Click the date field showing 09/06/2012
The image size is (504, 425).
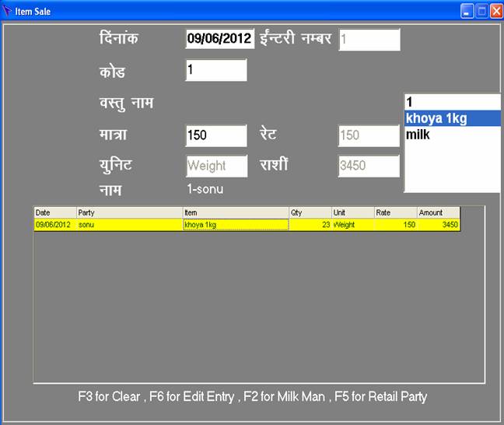tap(220, 39)
